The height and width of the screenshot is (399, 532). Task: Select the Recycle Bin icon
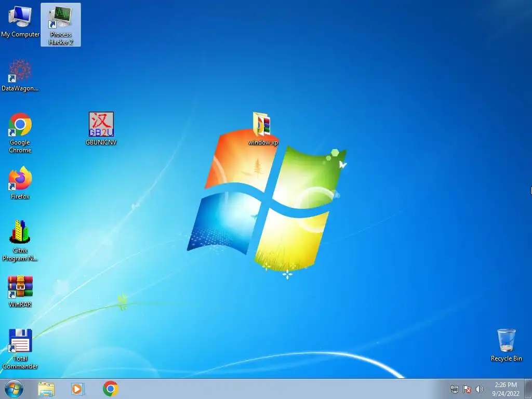[x=506, y=345]
